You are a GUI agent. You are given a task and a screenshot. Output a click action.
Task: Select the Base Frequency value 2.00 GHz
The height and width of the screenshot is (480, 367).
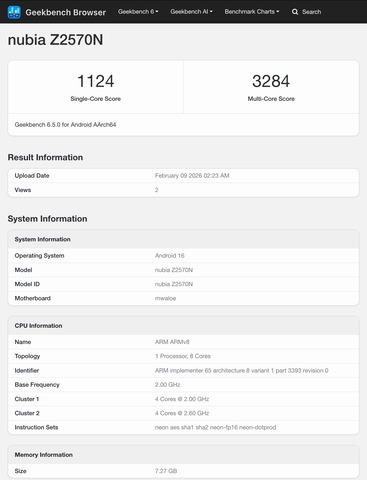coord(167,385)
